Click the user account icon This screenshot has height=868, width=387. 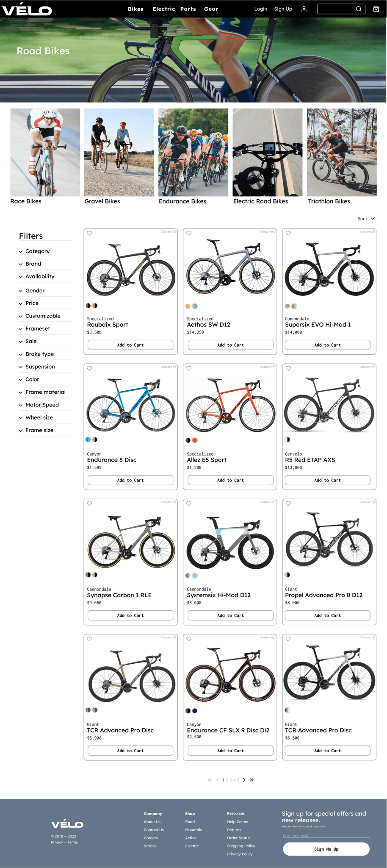click(304, 9)
